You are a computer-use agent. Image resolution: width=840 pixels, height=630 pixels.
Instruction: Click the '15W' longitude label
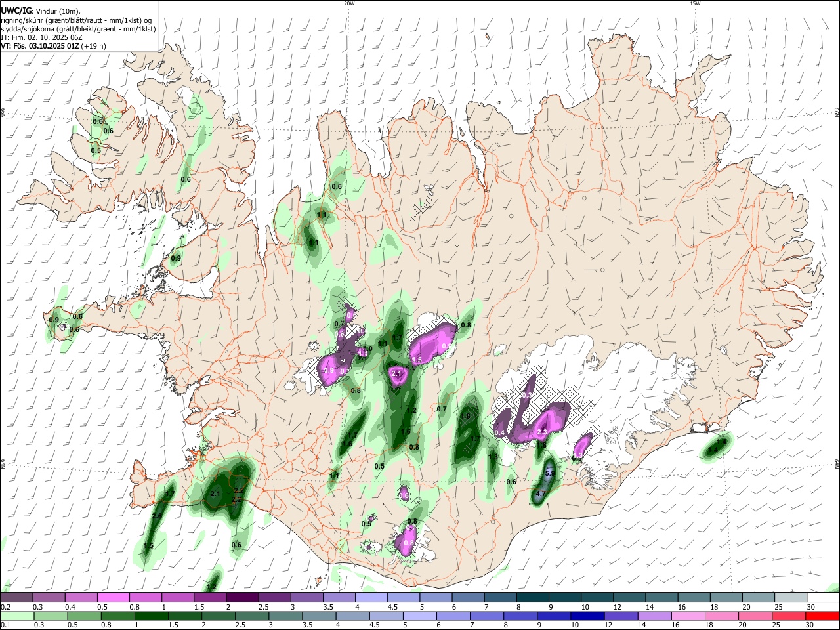695,3
